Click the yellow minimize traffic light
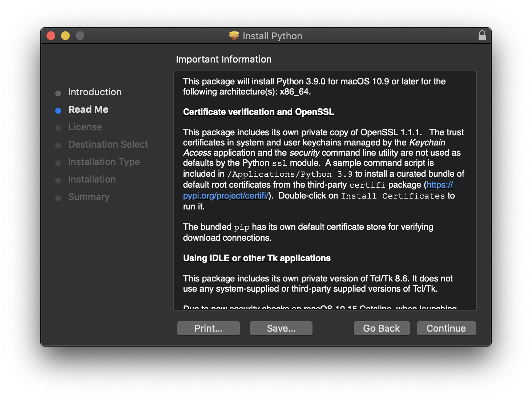The image size is (532, 400). tap(65, 36)
